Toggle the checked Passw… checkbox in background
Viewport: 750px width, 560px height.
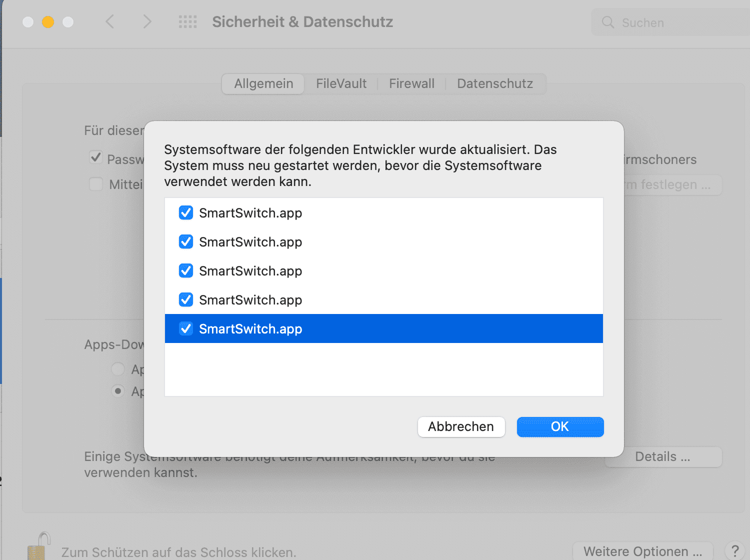pyautogui.click(x=96, y=157)
